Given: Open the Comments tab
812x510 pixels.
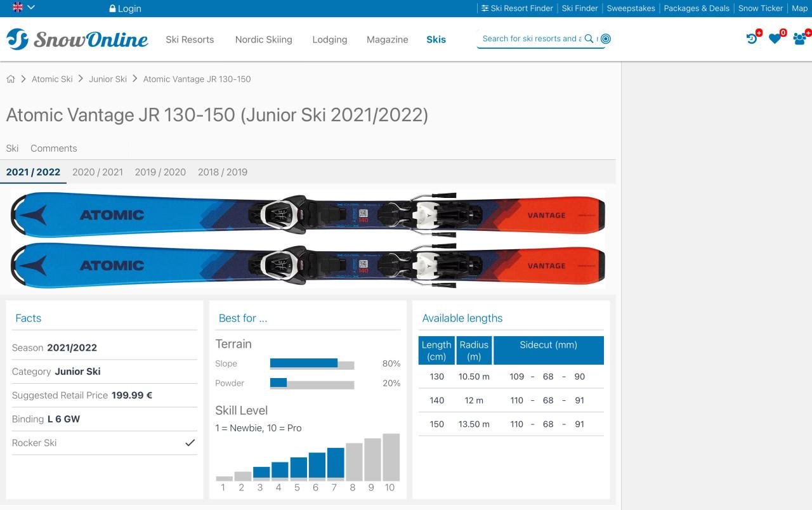Looking at the screenshot, I should pos(53,148).
